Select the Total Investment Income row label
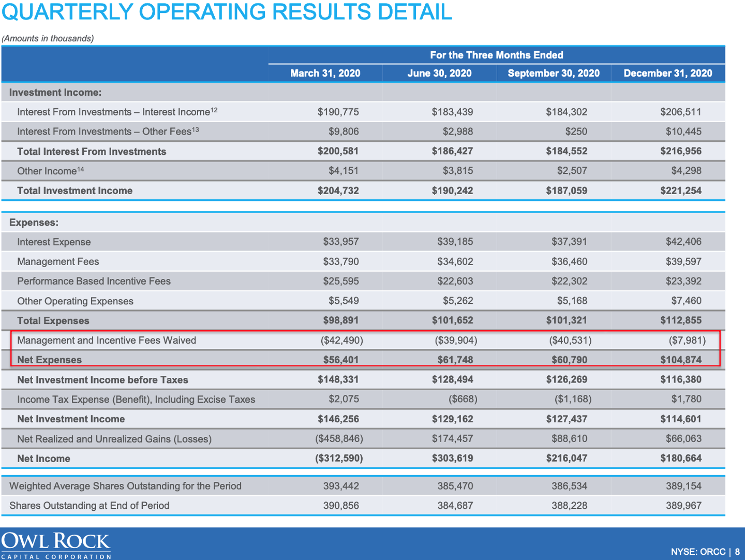Screen dimensions: 745x560 pos(74,190)
